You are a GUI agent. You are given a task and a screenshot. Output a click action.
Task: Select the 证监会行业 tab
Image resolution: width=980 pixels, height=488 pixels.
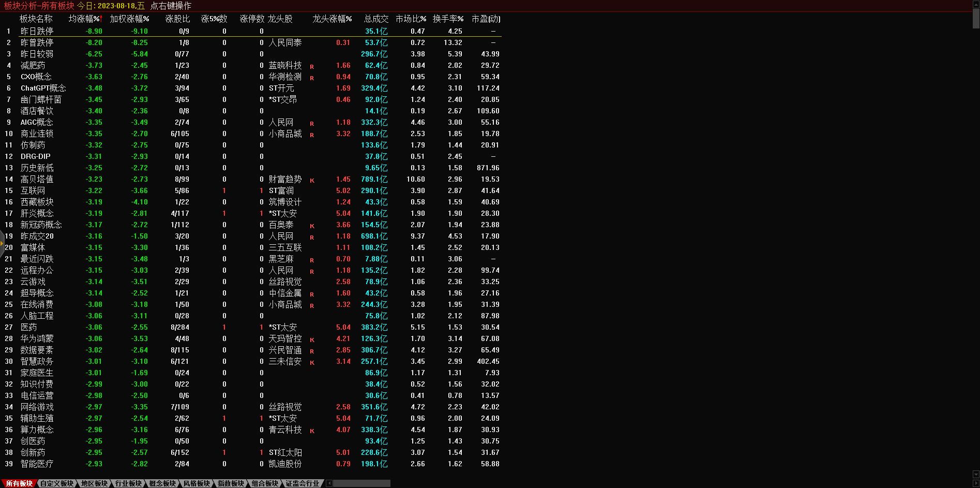(303, 483)
